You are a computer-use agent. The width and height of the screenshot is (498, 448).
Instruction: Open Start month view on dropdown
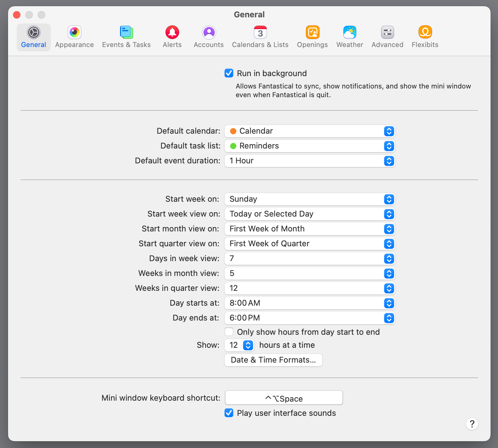coord(310,229)
